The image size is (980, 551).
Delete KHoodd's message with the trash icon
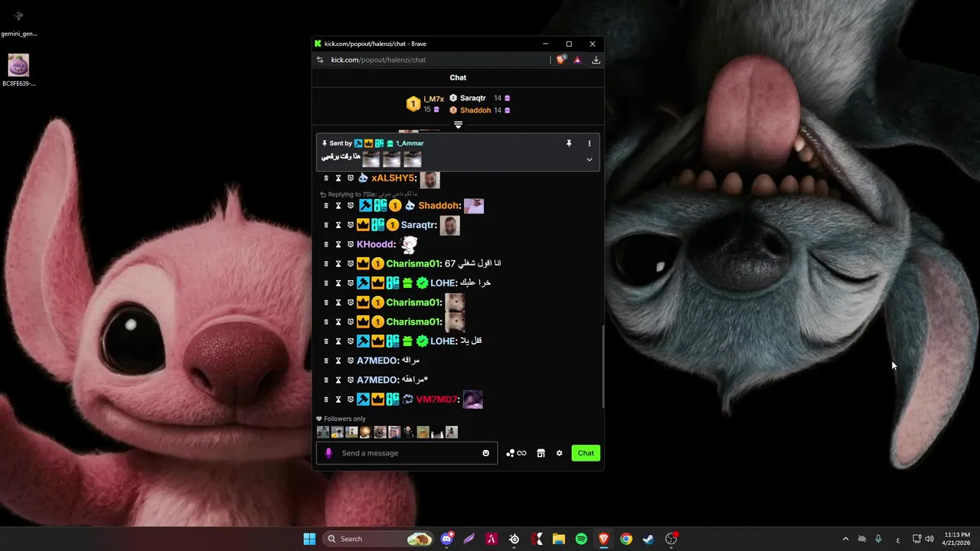[x=326, y=244]
